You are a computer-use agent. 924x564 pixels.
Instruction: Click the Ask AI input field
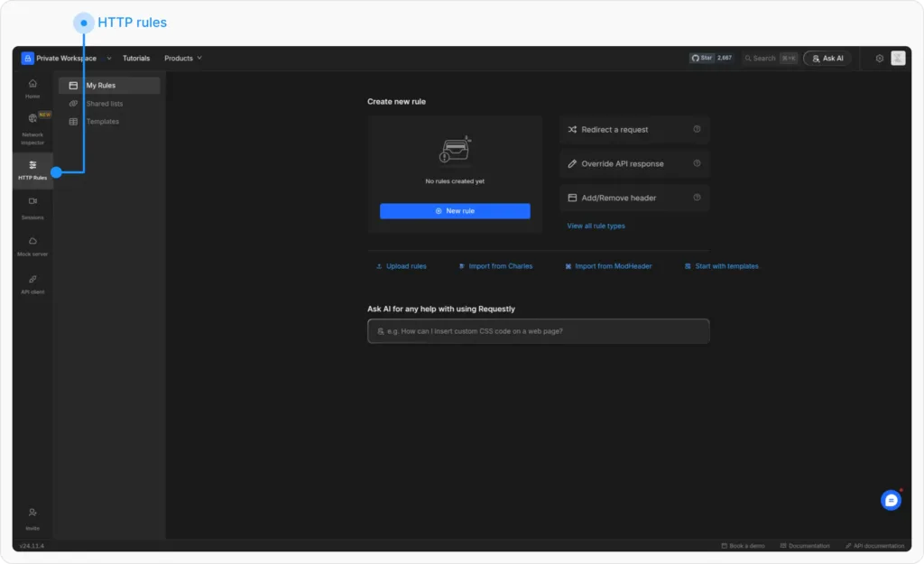pyautogui.click(x=538, y=331)
